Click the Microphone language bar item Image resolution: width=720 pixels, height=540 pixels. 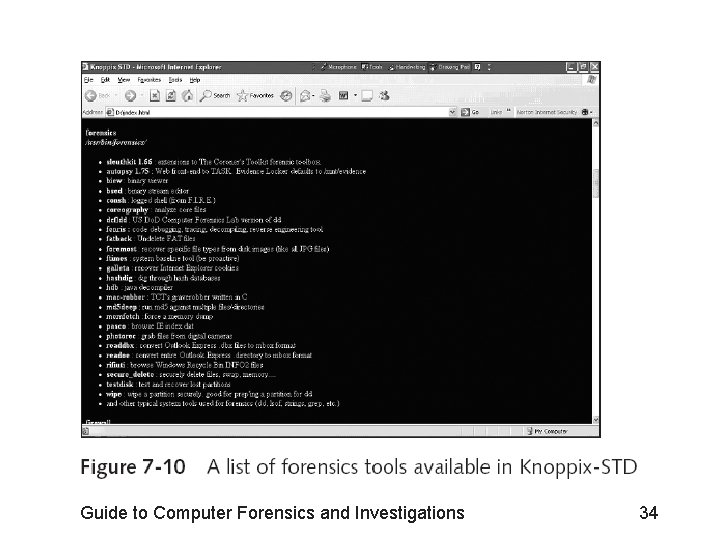[x=338, y=67]
